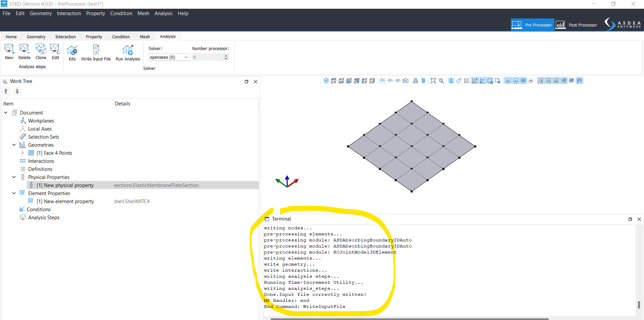This screenshot has height=320, width=644.
Task: Collapse the Physical Properties node
Action: 14,177
